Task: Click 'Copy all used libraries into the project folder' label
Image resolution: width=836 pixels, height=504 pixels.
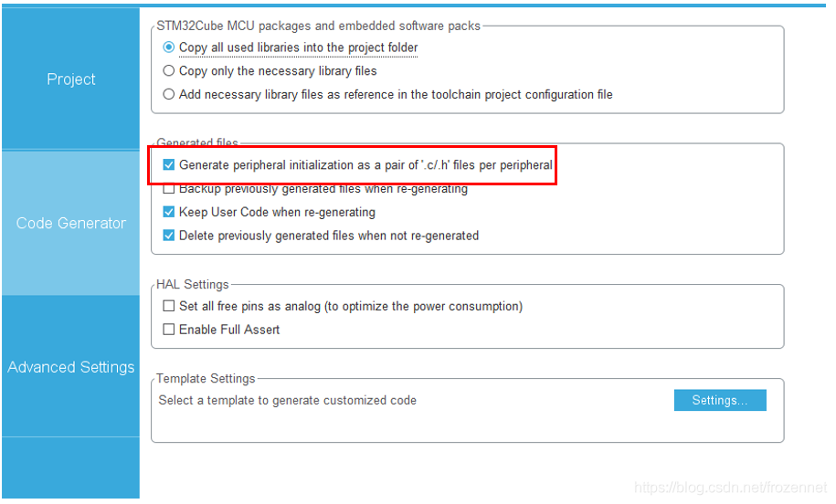Action: click(298, 47)
